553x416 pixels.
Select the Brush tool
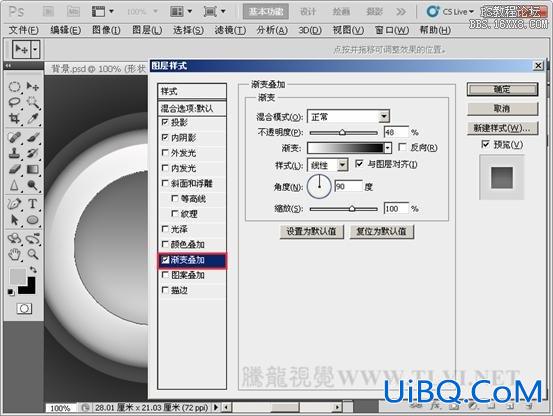pyautogui.click(x=33, y=137)
